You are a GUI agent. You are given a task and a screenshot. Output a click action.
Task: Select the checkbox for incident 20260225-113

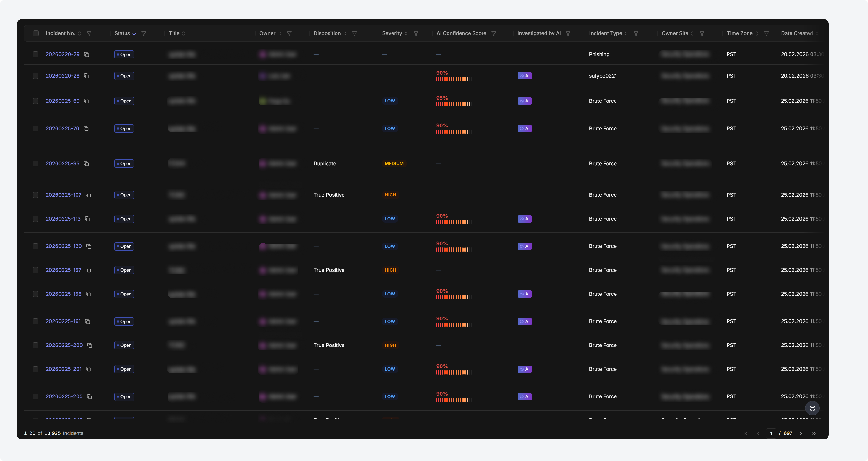pyautogui.click(x=35, y=219)
